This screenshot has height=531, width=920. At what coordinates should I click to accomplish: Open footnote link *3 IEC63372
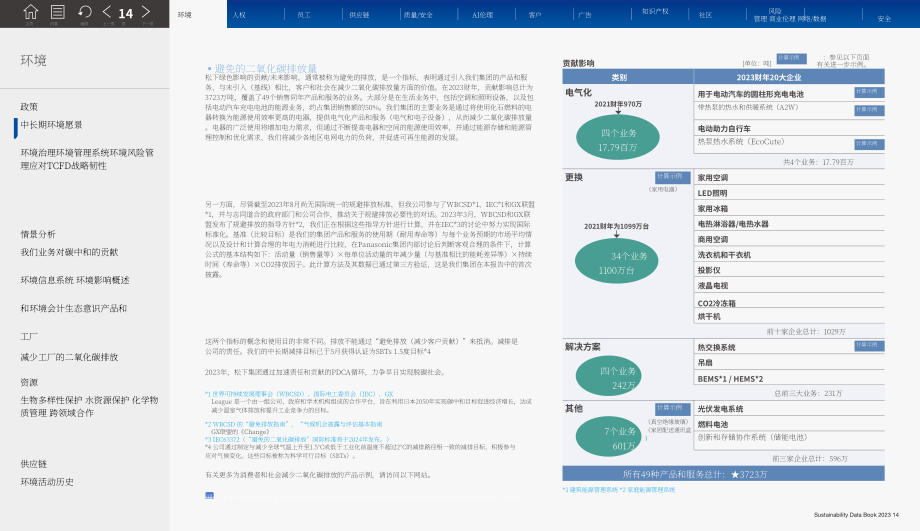click(297, 439)
